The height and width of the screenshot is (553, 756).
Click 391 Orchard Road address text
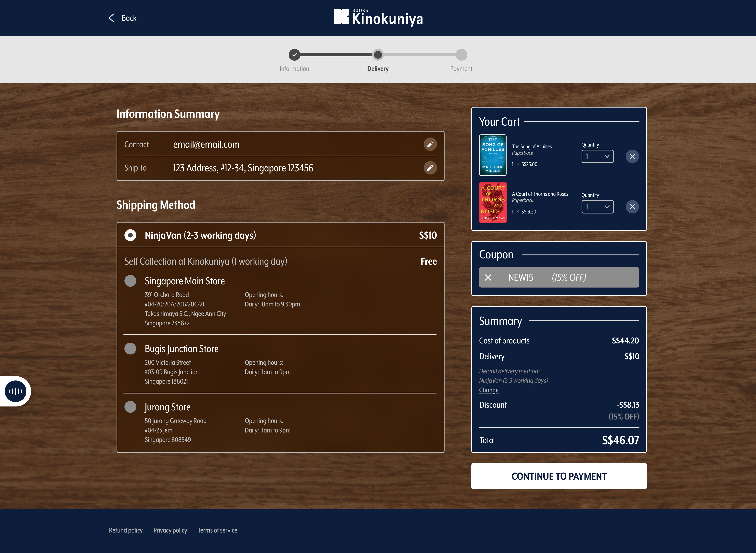[167, 295]
